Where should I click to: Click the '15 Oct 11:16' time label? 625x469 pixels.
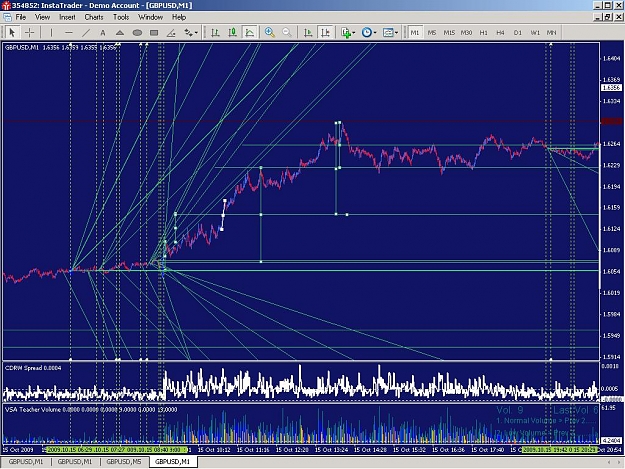point(253,450)
